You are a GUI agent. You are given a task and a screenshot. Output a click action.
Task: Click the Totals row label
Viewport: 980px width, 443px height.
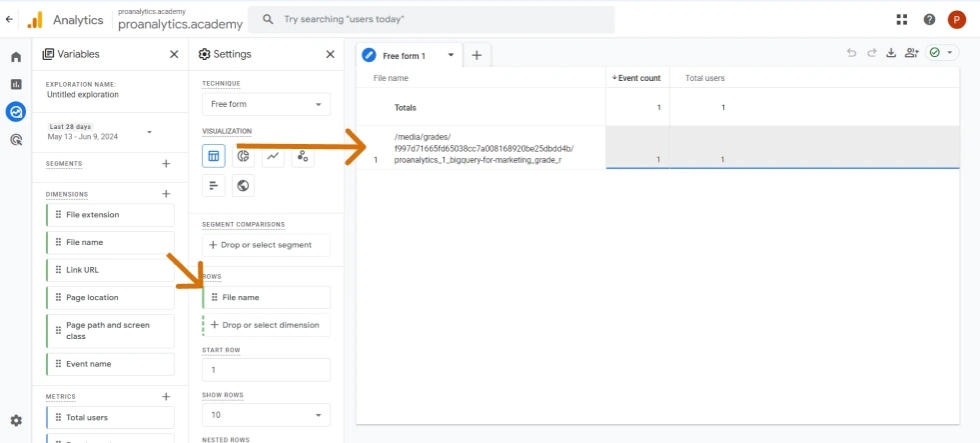point(405,108)
